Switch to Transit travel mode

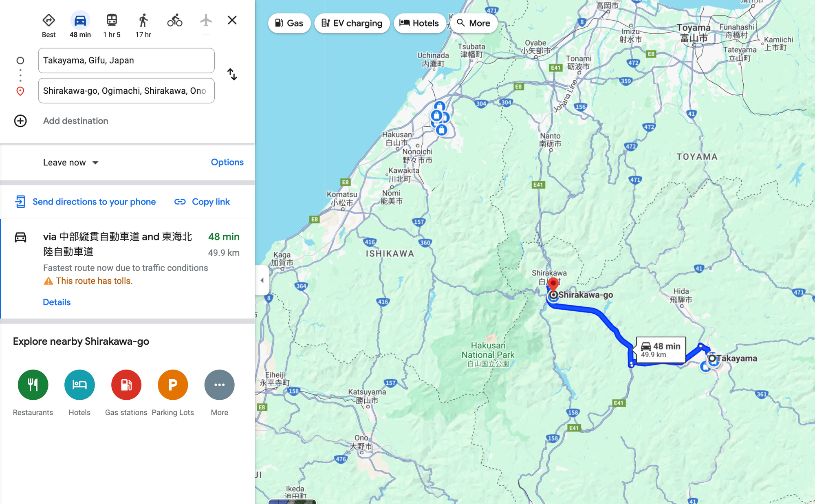[x=112, y=20]
